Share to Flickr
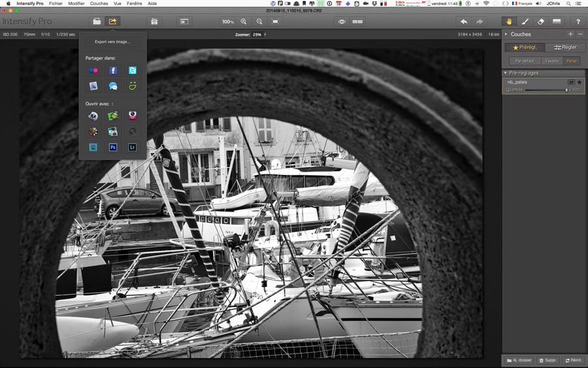 [93, 70]
